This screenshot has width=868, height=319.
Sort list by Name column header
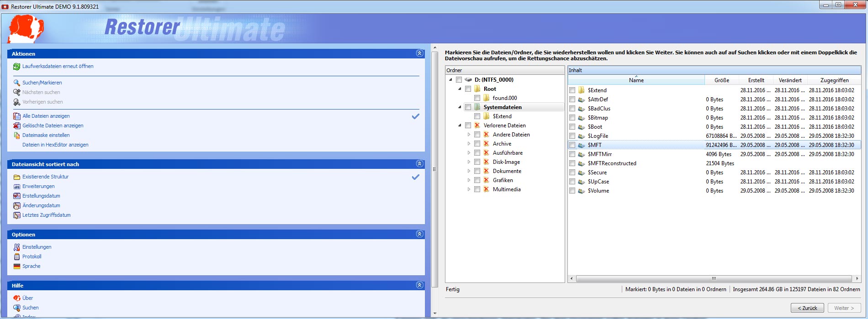pyautogui.click(x=636, y=80)
